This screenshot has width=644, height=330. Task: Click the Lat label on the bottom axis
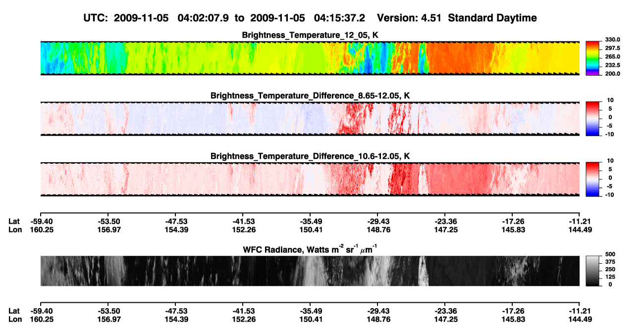(x=14, y=311)
